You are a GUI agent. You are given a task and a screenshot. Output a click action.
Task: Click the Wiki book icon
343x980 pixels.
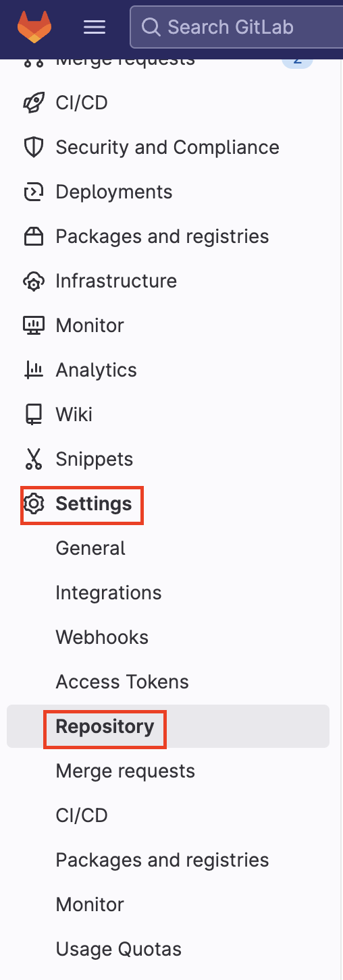tap(33, 414)
